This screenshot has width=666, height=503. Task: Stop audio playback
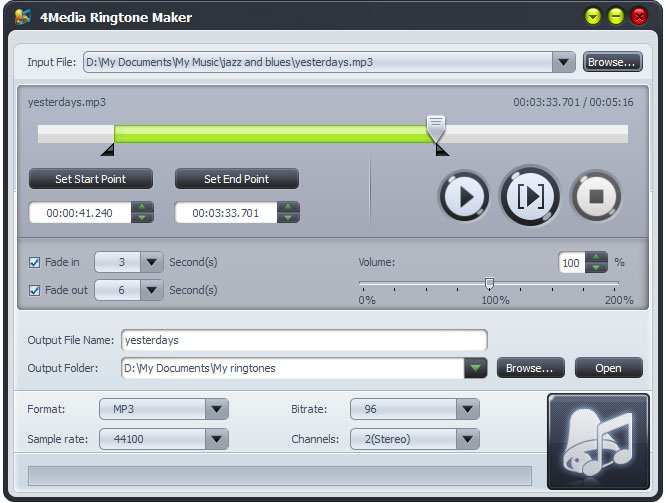tap(596, 196)
